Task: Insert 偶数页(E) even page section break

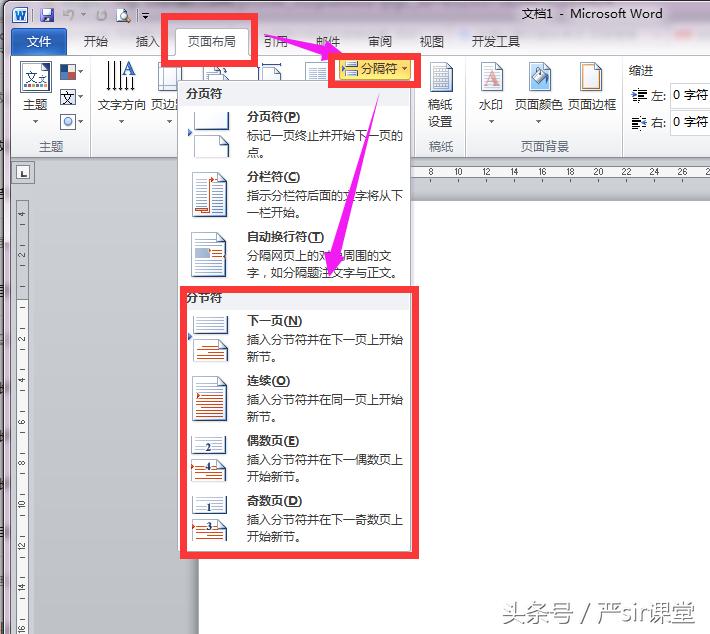Action: pyautogui.click(x=294, y=459)
